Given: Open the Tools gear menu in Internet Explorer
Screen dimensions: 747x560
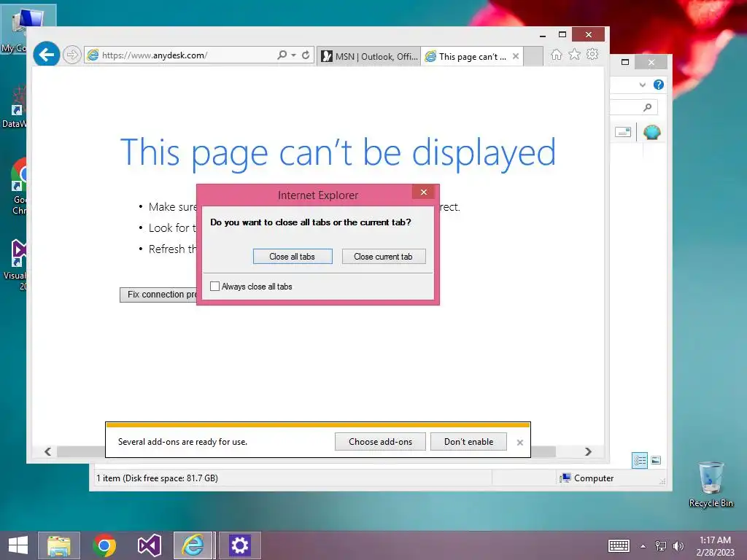Looking at the screenshot, I should tap(592, 54).
